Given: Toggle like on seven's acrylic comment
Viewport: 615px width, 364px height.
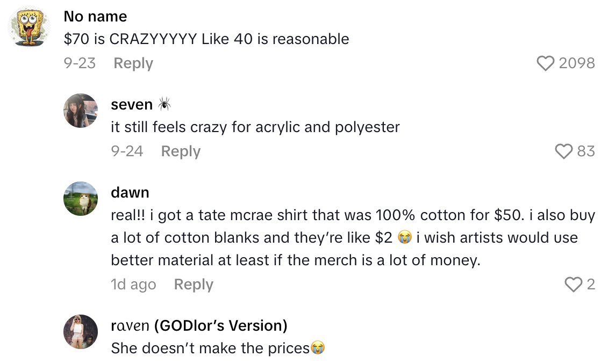Looking at the screenshot, I should tap(564, 151).
